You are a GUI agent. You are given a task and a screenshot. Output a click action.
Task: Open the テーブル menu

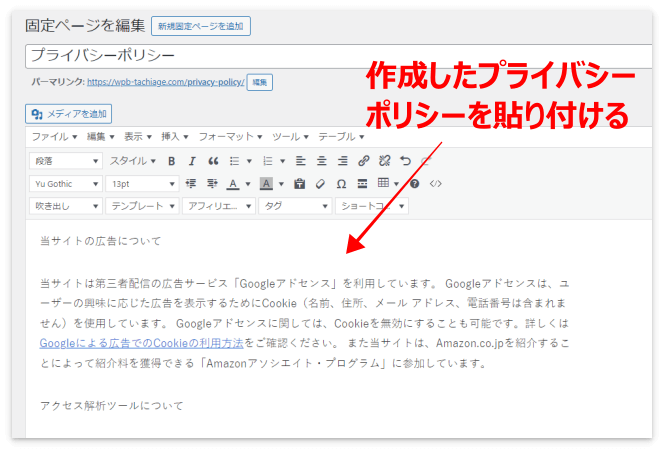pos(341,137)
